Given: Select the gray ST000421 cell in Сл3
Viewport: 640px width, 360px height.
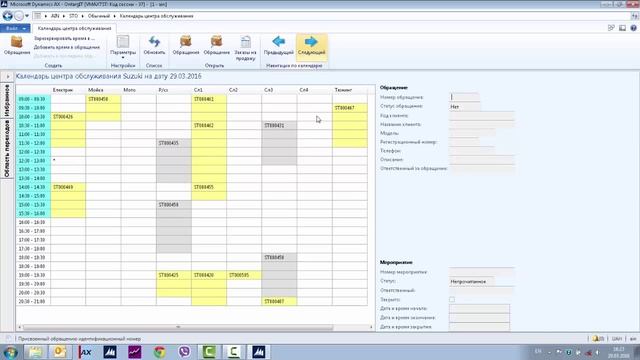Looking at the screenshot, I should point(279,125).
